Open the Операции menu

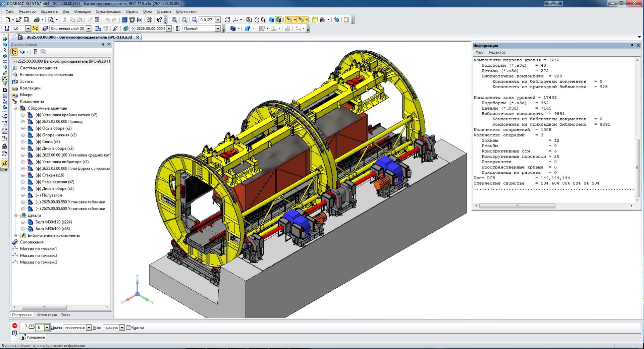(x=82, y=11)
